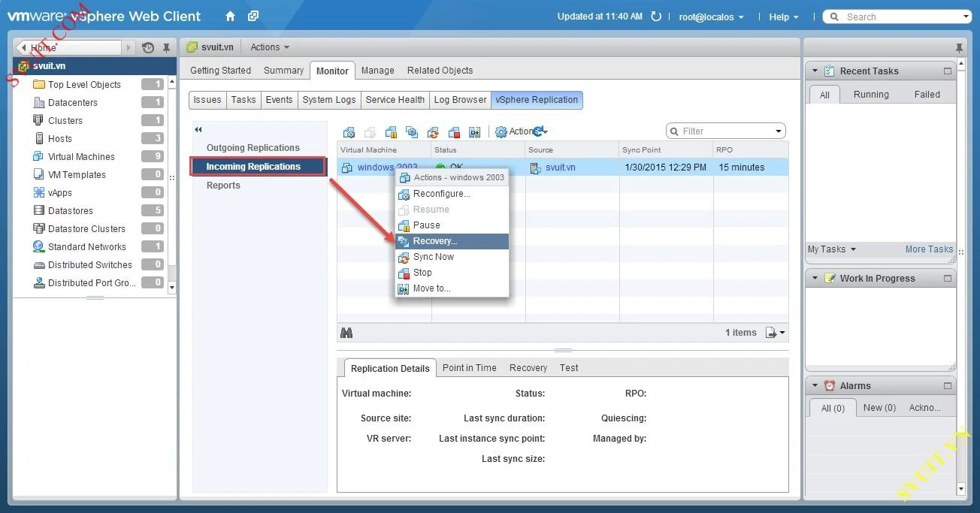Click the windows 2003 VM link
Viewport: 980px width, 513px height.
(x=387, y=167)
